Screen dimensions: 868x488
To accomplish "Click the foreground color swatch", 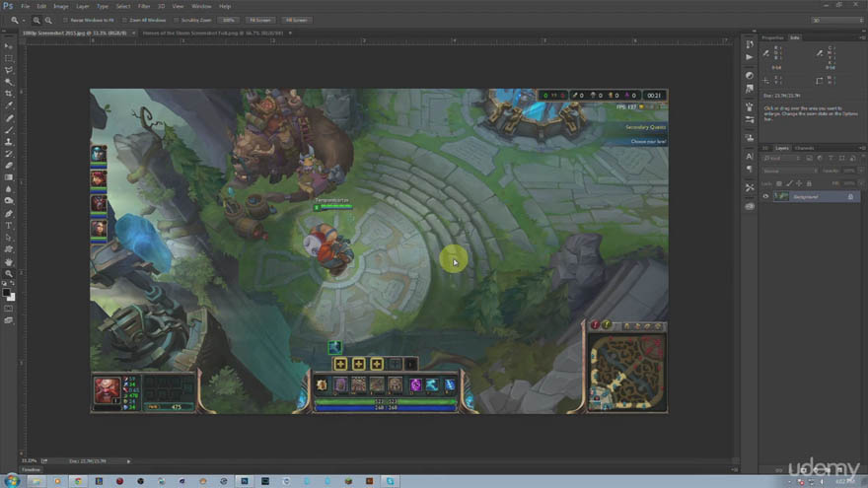I will coord(6,292).
